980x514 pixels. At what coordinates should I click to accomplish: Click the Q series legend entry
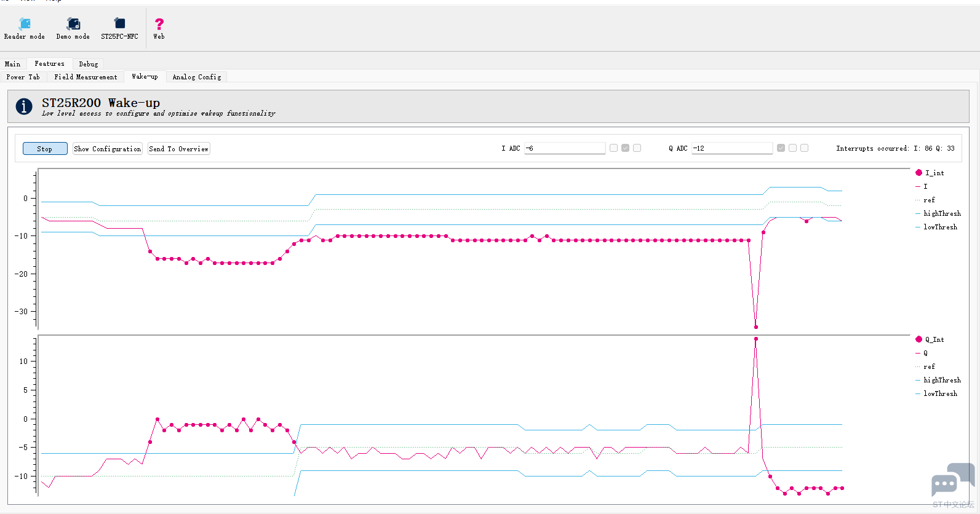click(x=922, y=353)
